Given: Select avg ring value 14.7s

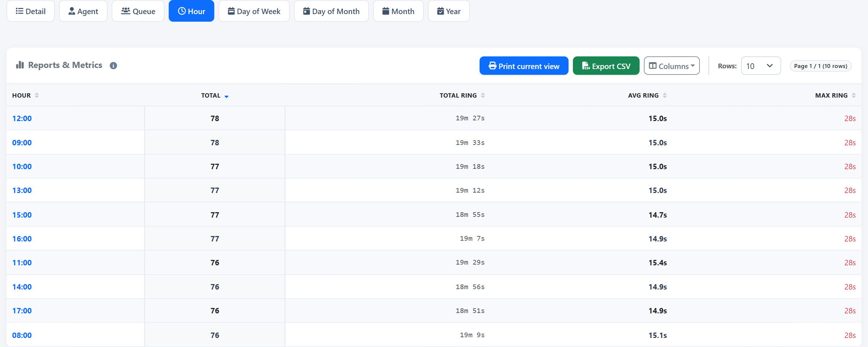Looking at the screenshot, I should 658,215.
